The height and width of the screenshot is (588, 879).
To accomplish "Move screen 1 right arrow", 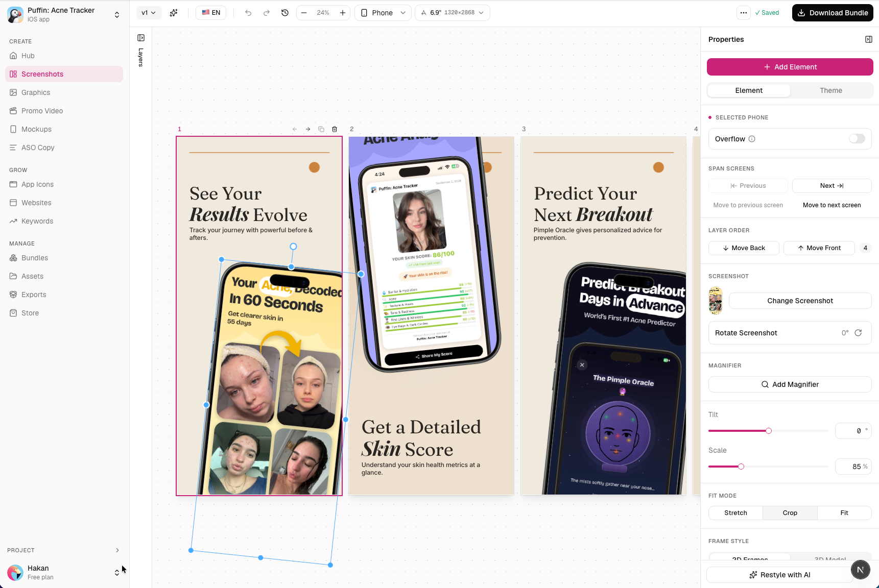I will [x=308, y=129].
